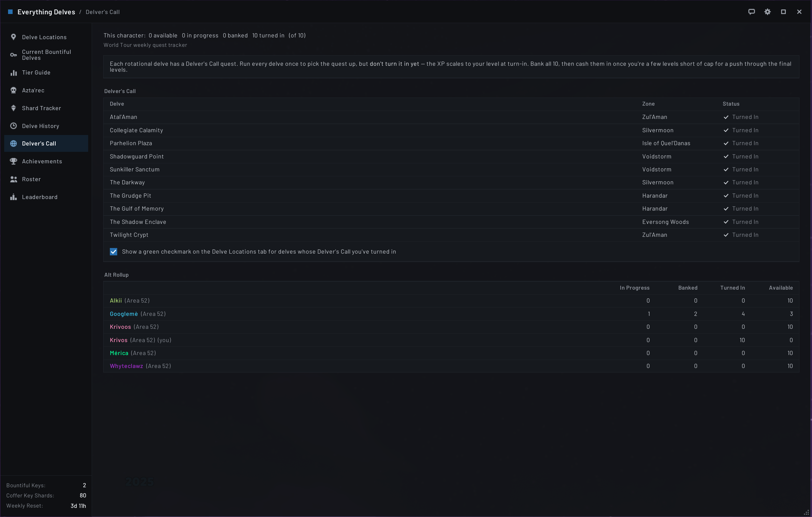Click the Parhelion Plaza delve name
Viewport: 812px width, 517px height.
(131, 143)
